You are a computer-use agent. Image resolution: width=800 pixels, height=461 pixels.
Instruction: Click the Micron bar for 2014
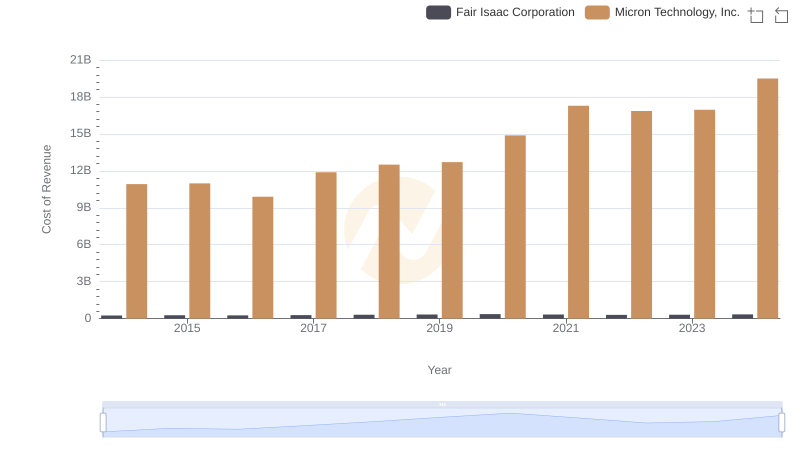[137, 251]
